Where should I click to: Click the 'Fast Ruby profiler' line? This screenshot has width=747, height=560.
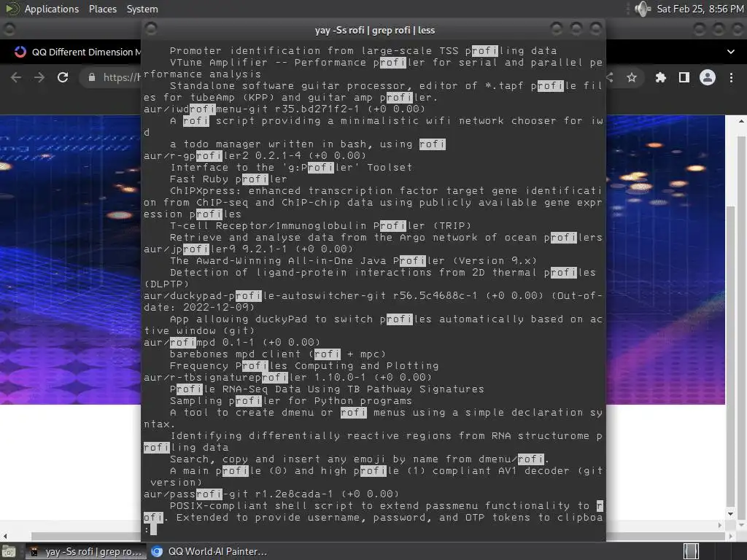(x=228, y=179)
